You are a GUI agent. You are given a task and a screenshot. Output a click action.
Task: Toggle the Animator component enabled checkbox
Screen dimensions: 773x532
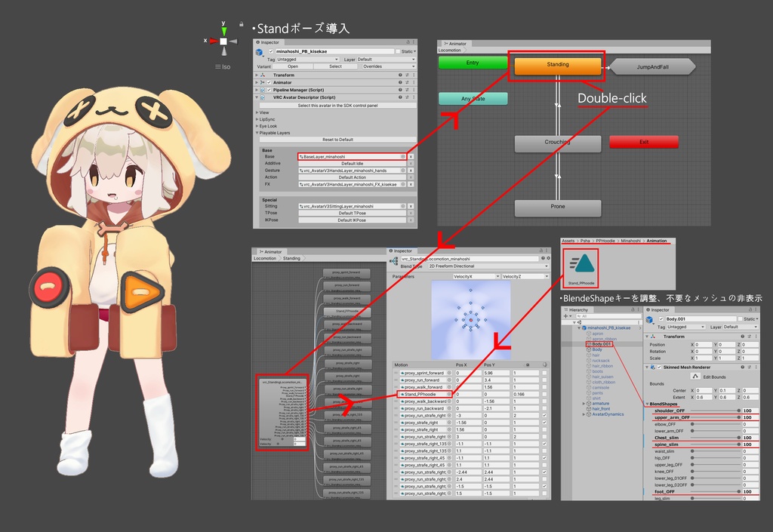click(269, 83)
